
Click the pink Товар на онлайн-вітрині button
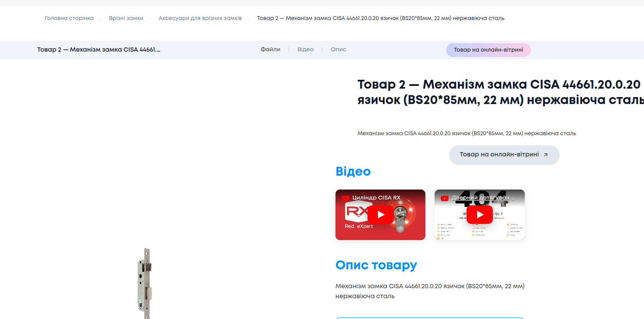coord(489,50)
